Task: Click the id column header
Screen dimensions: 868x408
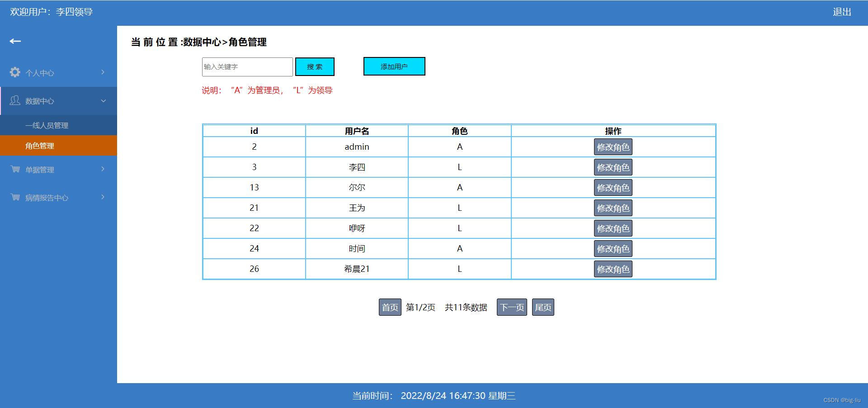Action: [254, 131]
